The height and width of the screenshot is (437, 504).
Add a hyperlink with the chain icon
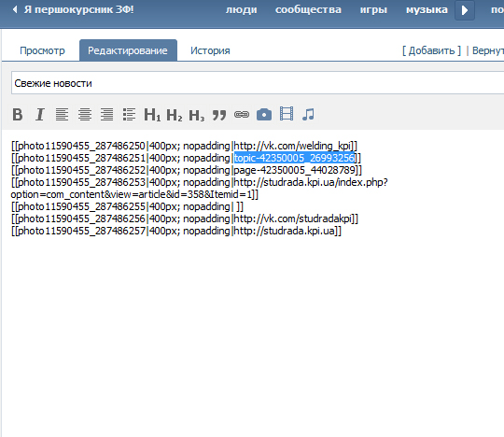point(242,114)
